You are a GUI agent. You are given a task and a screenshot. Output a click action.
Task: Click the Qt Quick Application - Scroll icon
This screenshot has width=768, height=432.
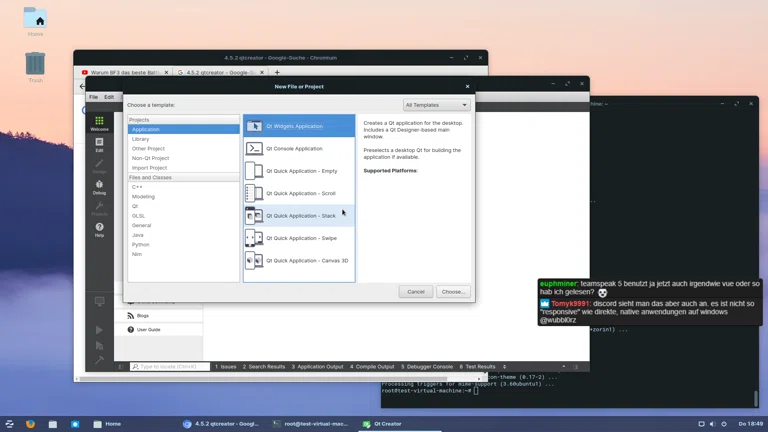[254, 193]
